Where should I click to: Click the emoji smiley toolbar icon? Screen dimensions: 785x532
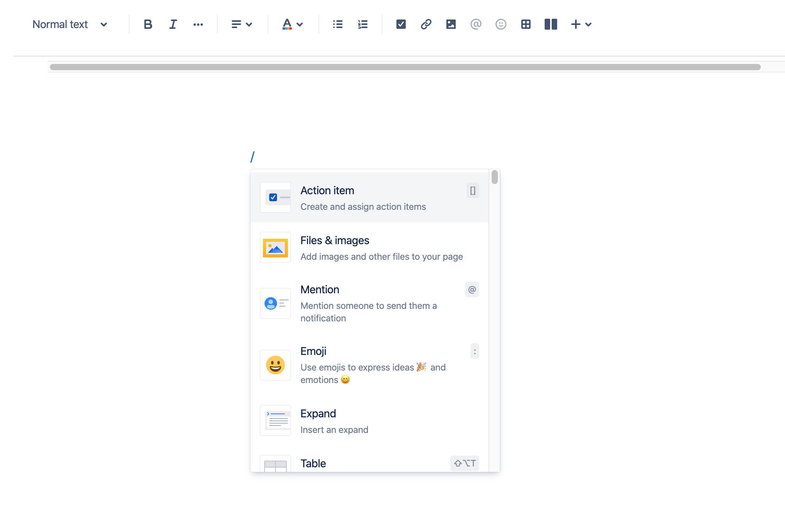pos(501,24)
